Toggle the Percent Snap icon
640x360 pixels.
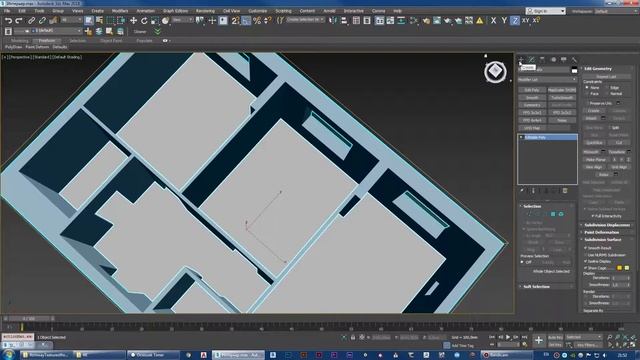pos(257,20)
